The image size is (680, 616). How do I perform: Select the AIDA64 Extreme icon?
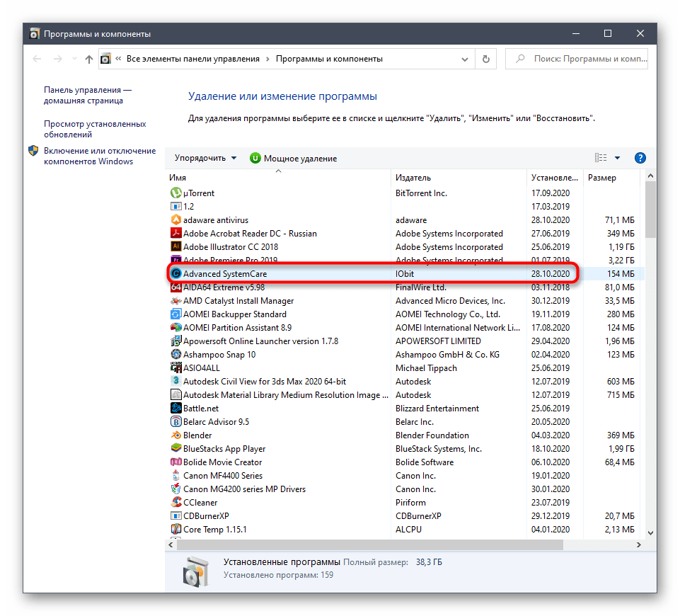[176, 287]
